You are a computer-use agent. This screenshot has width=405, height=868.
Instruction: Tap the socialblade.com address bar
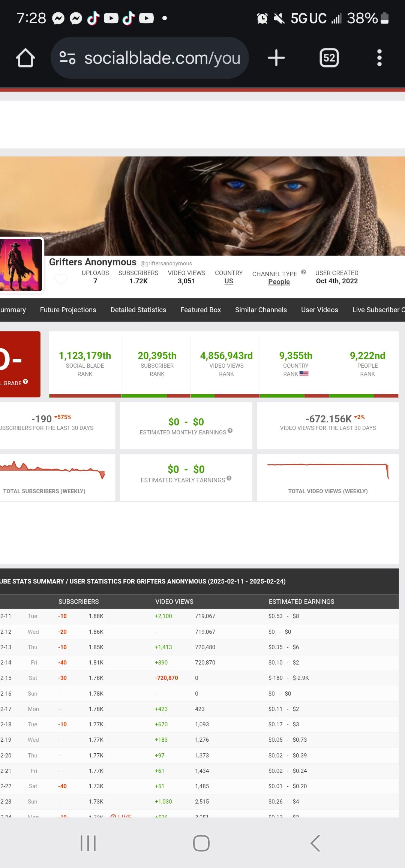tap(162, 58)
